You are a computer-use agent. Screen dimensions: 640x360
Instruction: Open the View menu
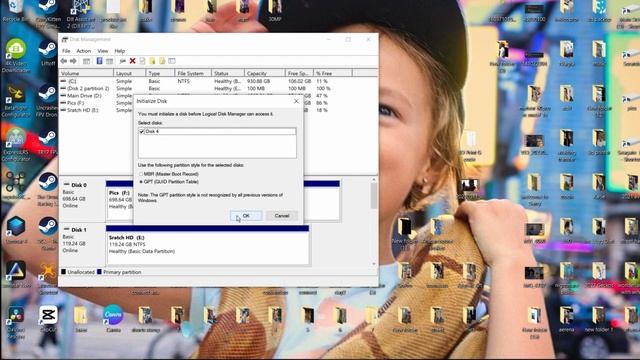103,51
